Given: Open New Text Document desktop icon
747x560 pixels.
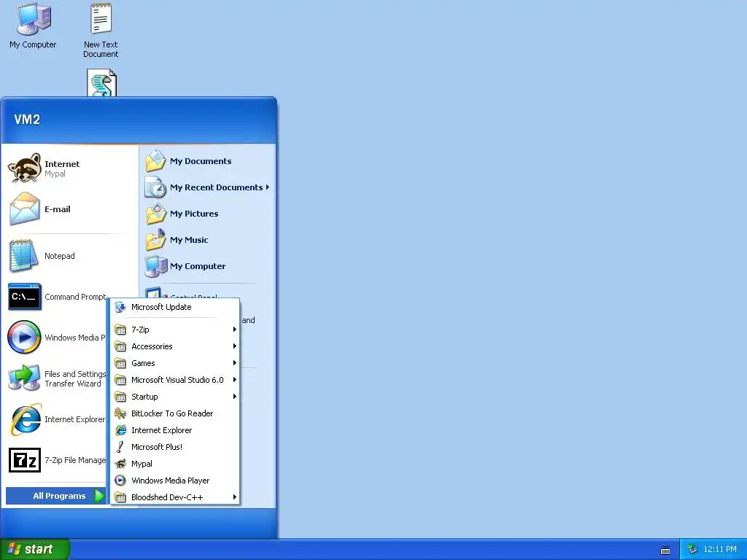Looking at the screenshot, I should tap(101, 31).
